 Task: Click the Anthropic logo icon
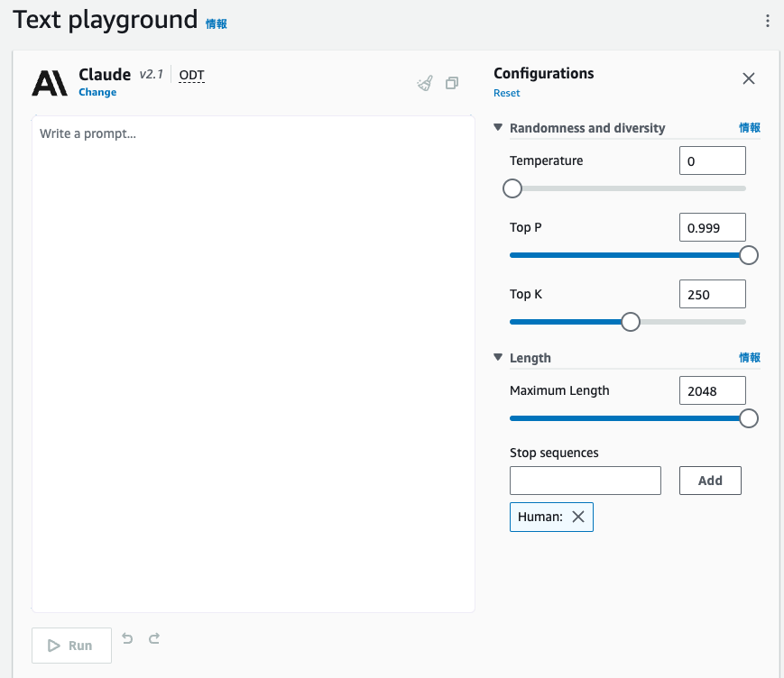(x=50, y=83)
